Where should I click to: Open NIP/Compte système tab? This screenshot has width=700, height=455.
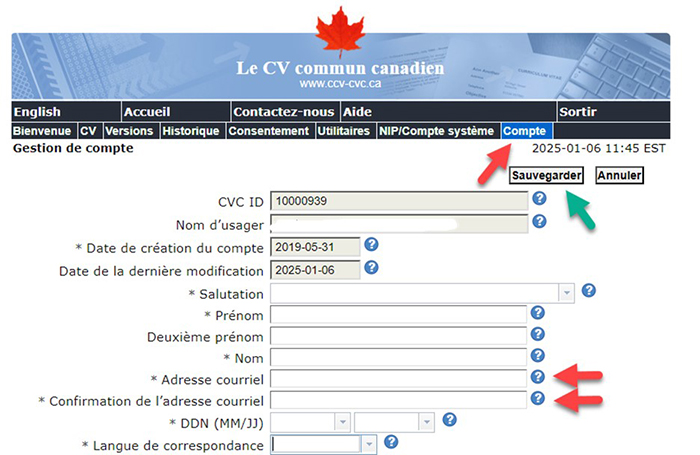438,131
